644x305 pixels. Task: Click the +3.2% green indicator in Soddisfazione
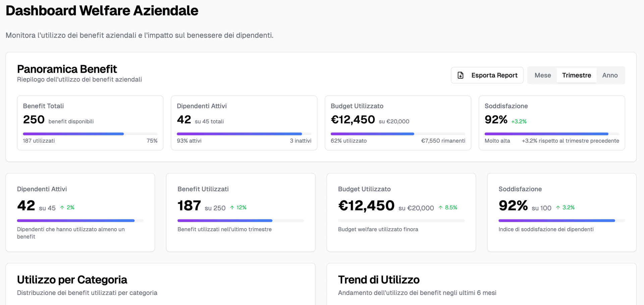click(x=519, y=121)
